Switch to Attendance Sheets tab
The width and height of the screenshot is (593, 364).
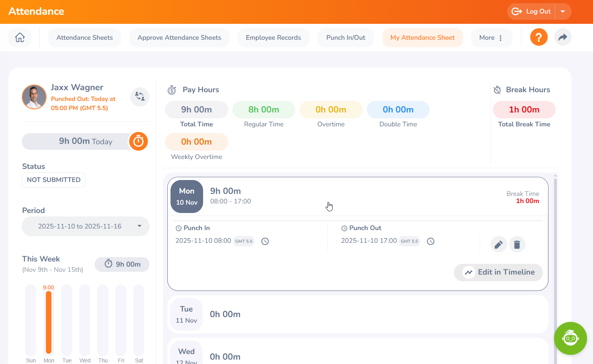pos(85,38)
